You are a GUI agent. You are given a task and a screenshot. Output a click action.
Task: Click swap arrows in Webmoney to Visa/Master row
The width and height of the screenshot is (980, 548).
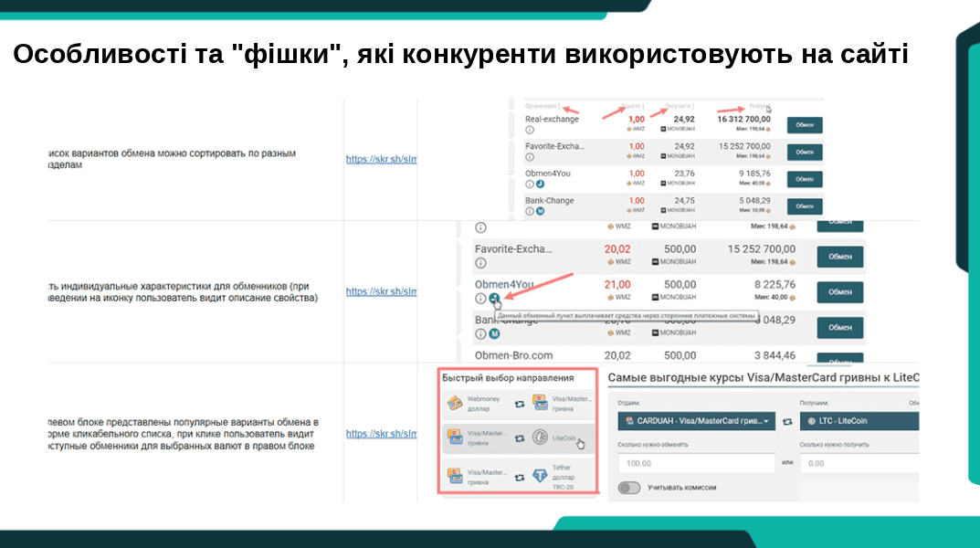coord(520,405)
